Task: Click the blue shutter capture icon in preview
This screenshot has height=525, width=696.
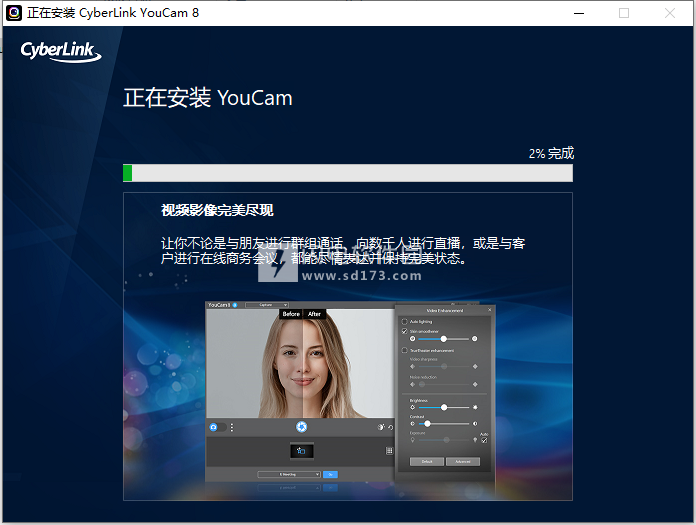Action: pyautogui.click(x=301, y=426)
